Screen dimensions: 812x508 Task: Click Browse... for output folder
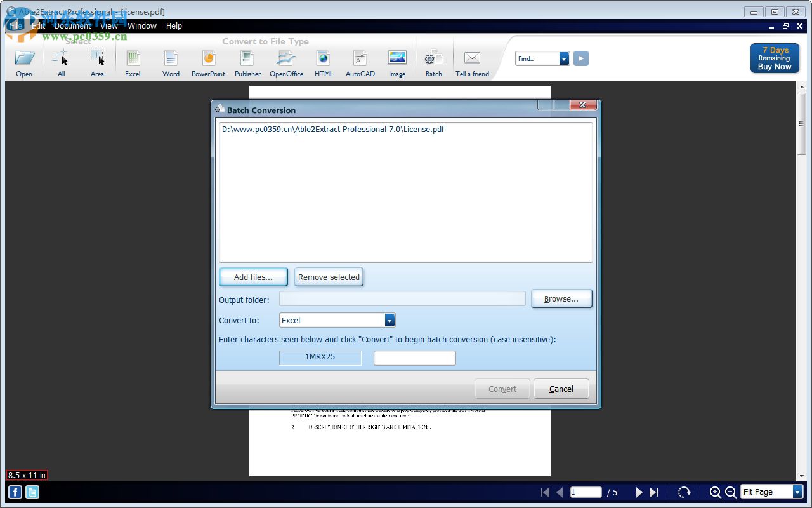(x=561, y=298)
